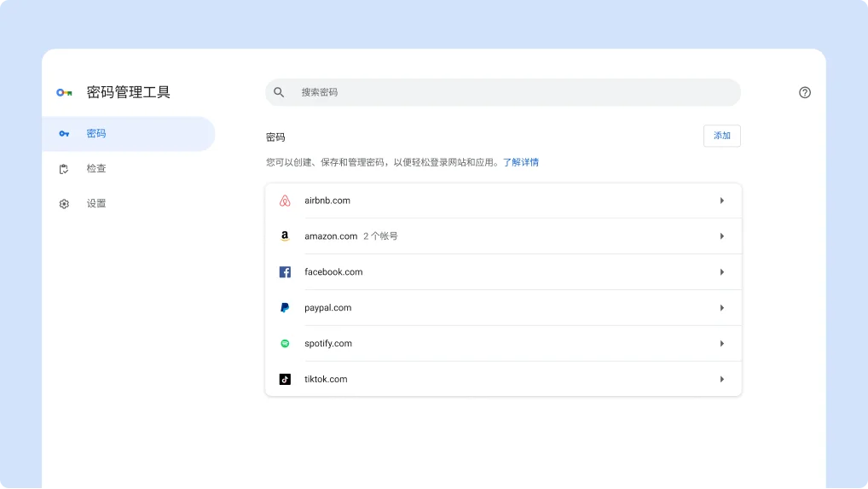This screenshot has height=489, width=868.
Task: Expand the paypal.com entry arrow
Action: point(722,307)
